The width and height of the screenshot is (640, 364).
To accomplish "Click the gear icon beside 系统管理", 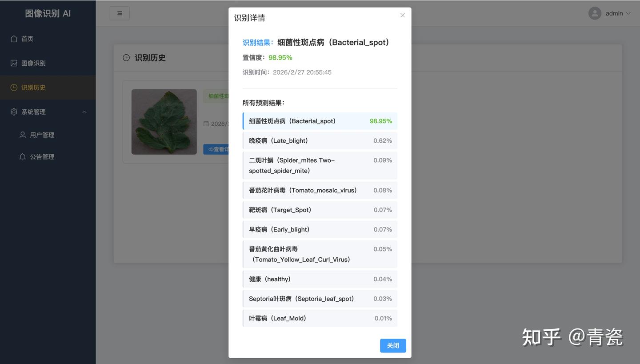I will click(14, 112).
